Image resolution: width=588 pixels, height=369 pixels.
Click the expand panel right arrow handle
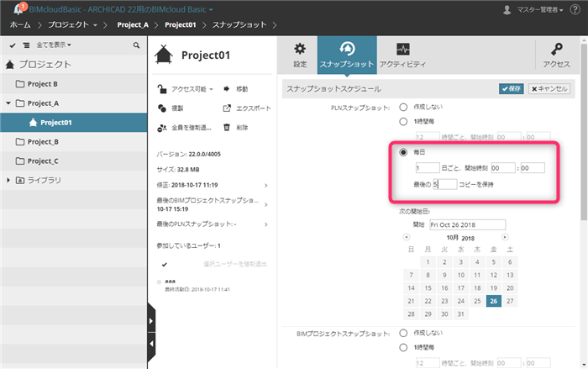click(151, 321)
